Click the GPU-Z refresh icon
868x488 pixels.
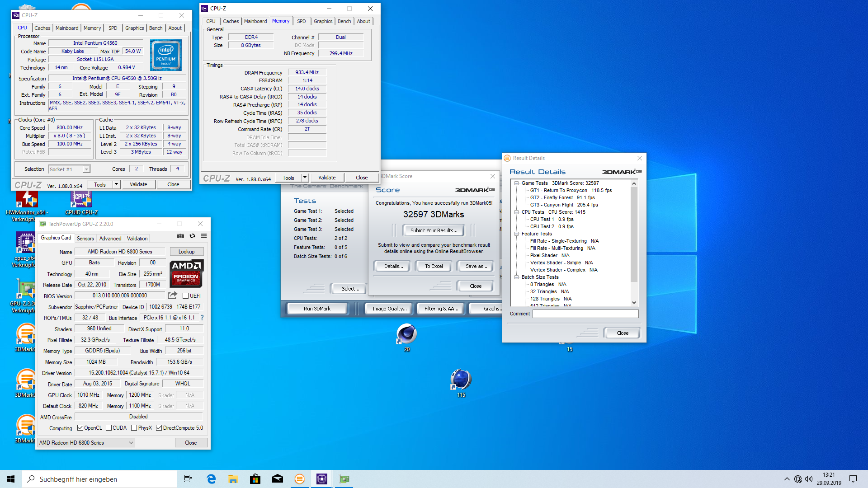[x=192, y=236]
